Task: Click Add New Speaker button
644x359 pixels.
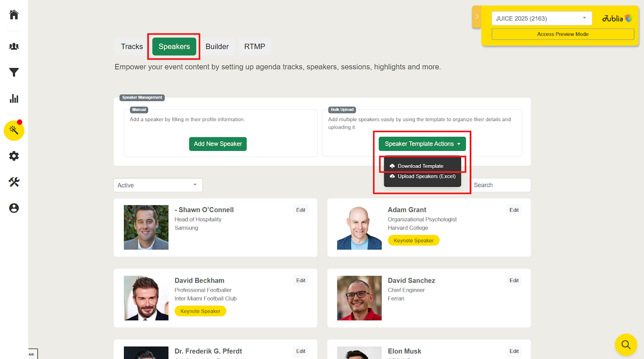Action: coord(218,144)
